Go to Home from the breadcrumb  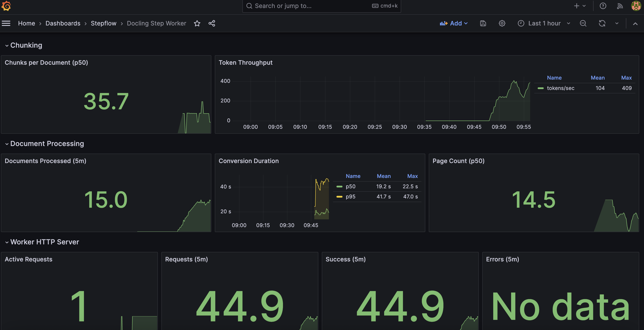(x=27, y=23)
